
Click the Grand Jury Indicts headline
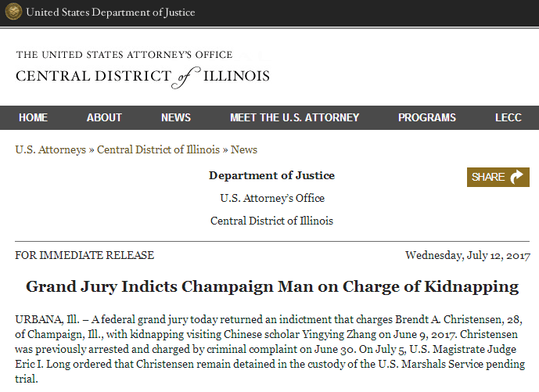[x=272, y=286]
